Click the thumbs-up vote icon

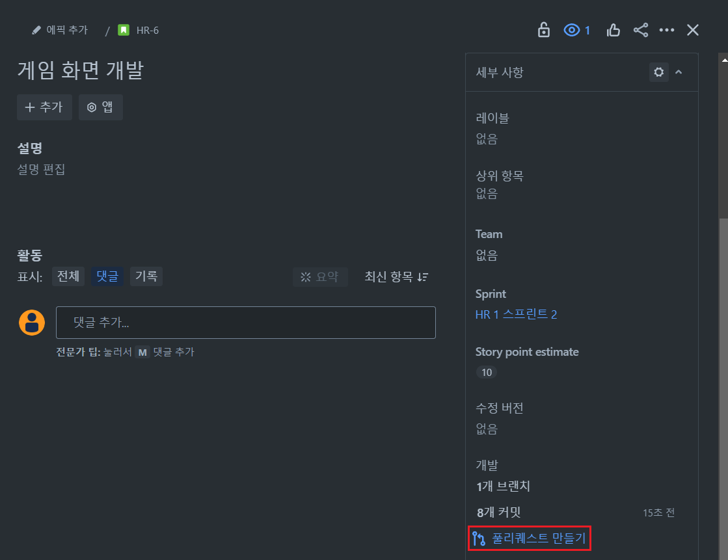[x=613, y=30]
